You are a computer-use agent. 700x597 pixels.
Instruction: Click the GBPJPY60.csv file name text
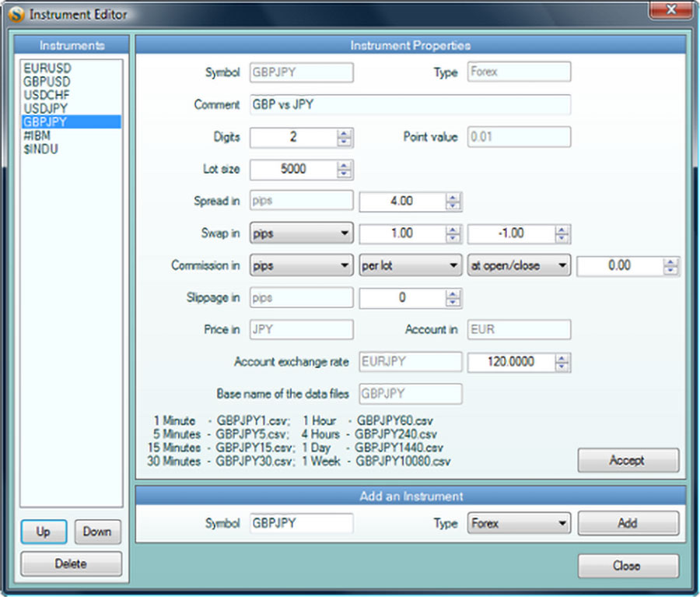pos(394,420)
